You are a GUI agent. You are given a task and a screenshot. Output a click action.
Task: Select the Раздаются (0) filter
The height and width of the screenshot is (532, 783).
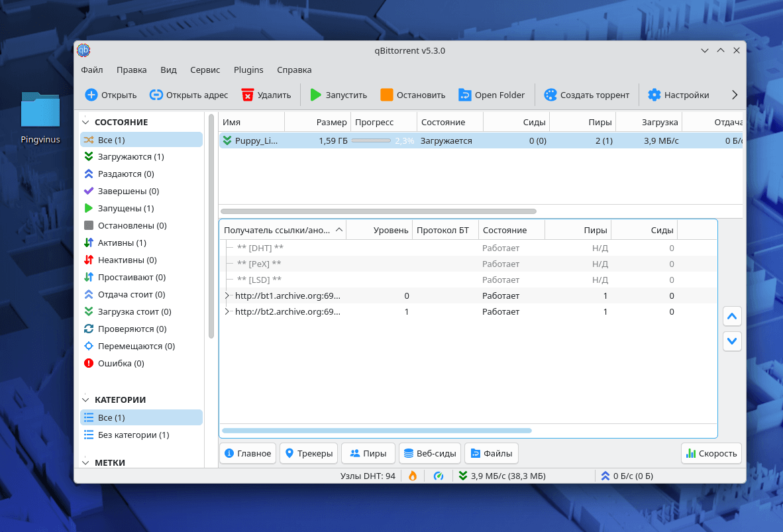(x=141, y=174)
